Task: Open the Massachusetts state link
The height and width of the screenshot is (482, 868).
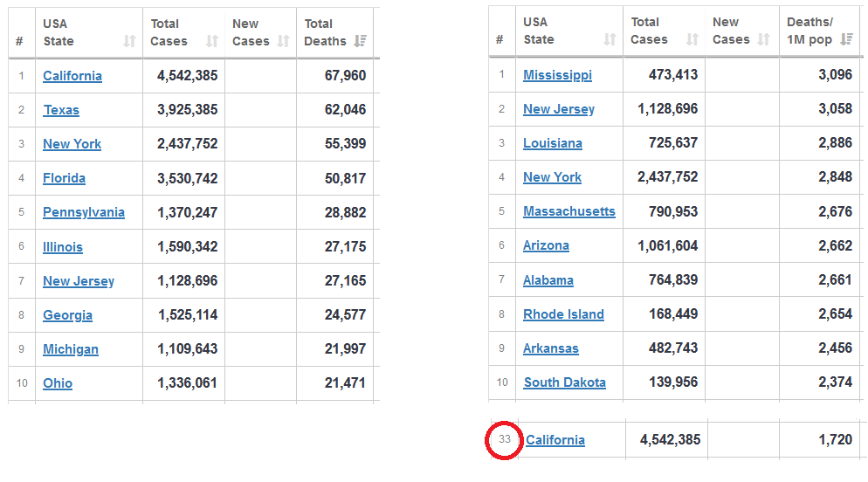Action: 568,211
